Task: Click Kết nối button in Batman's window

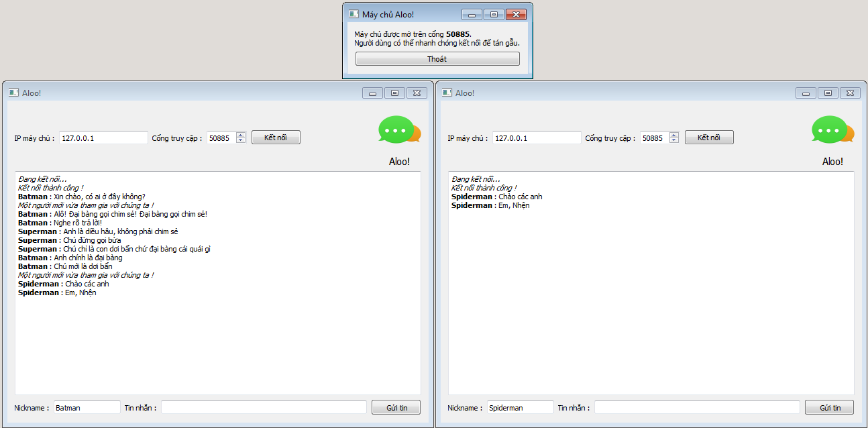Action: point(276,138)
